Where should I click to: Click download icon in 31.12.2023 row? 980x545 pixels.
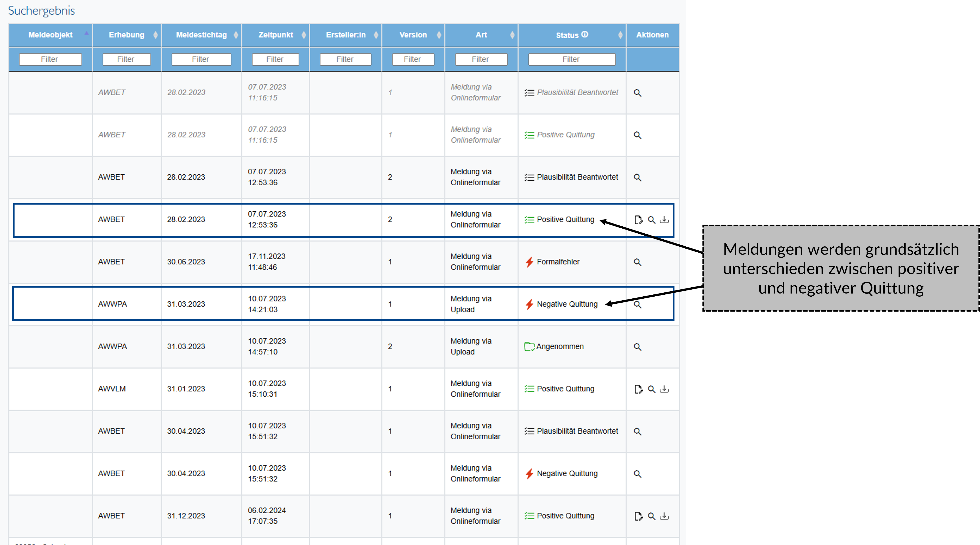(664, 516)
